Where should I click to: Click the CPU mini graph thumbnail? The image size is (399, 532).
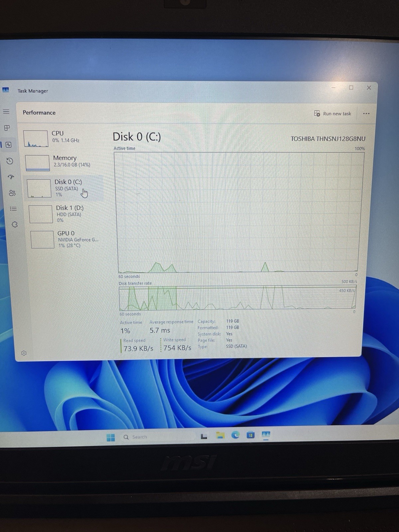36,139
